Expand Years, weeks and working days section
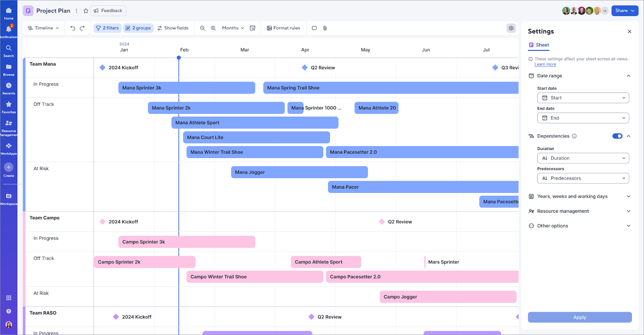644x335 pixels. pyautogui.click(x=579, y=196)
